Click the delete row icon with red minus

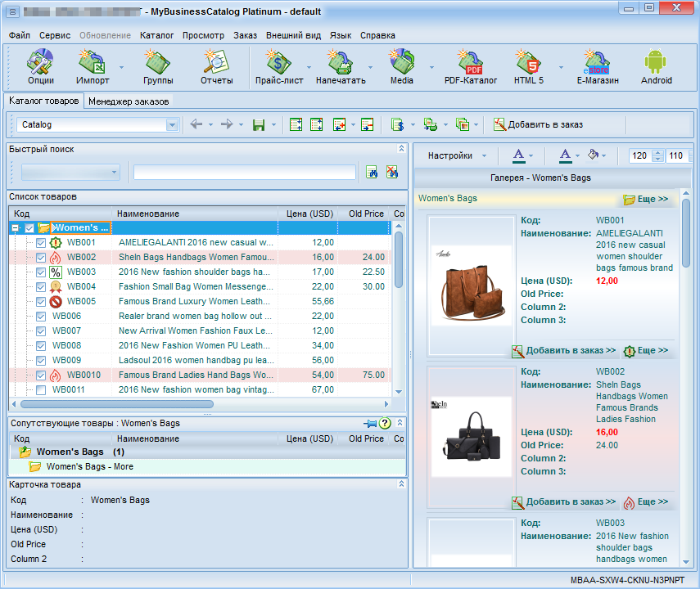point(367,124)
